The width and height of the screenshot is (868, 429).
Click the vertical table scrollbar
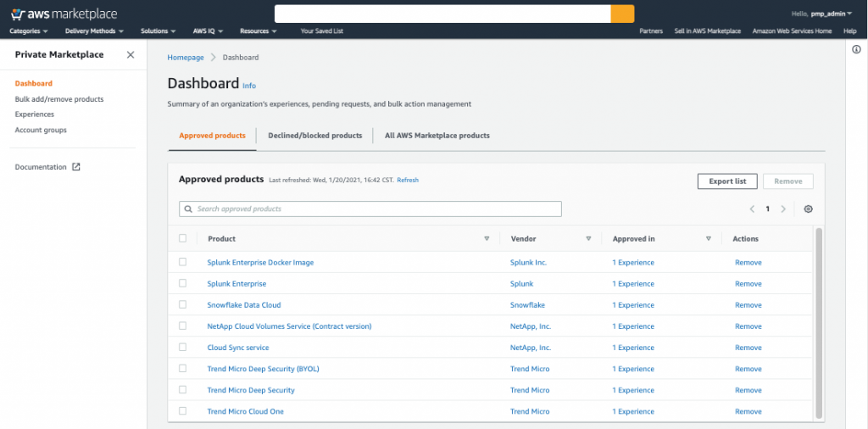[819, 323]
